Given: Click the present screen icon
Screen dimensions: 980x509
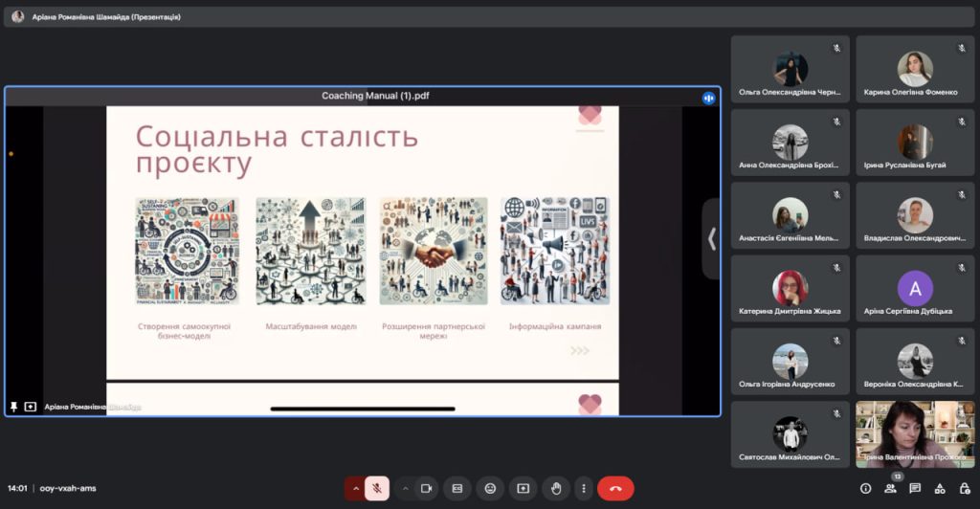Looking at the screenshot, I should tap(523, 488).
